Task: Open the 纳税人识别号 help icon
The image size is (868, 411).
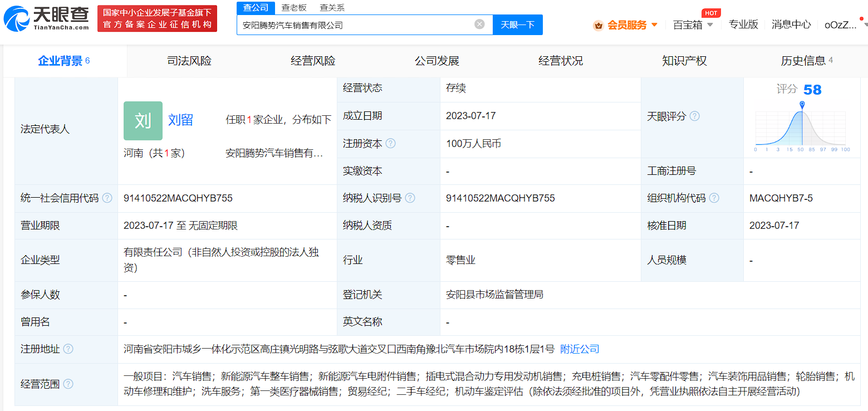Action: coord(410,198)
